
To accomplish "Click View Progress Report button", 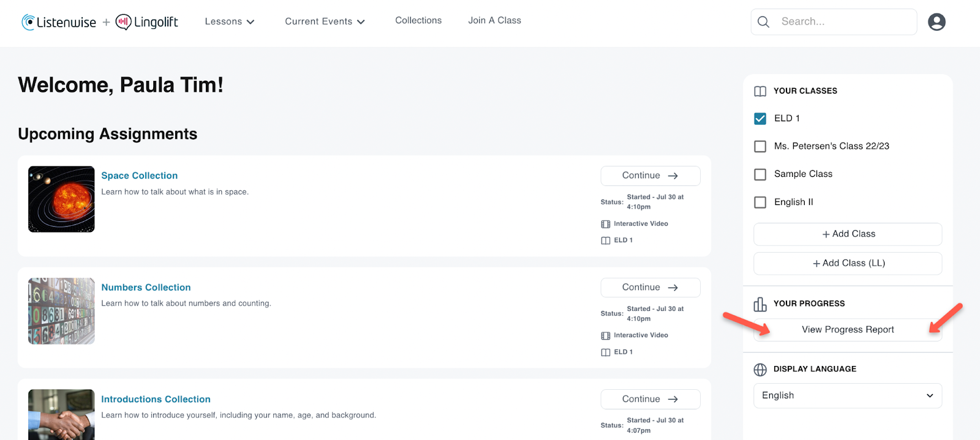I will tap(848, 329).
